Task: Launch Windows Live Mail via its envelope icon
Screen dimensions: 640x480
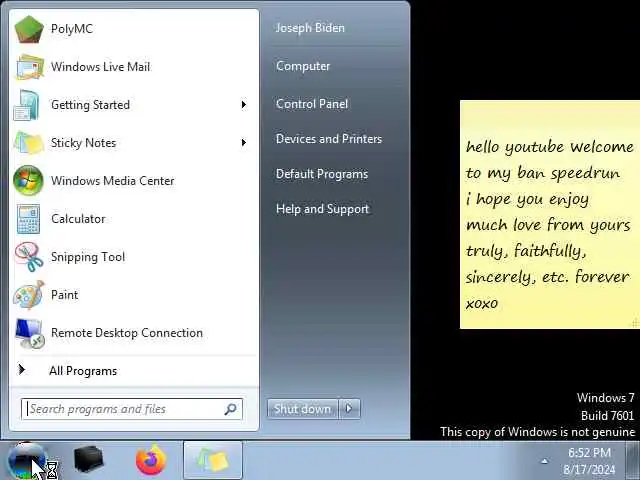Action: [x=30, y=67]
